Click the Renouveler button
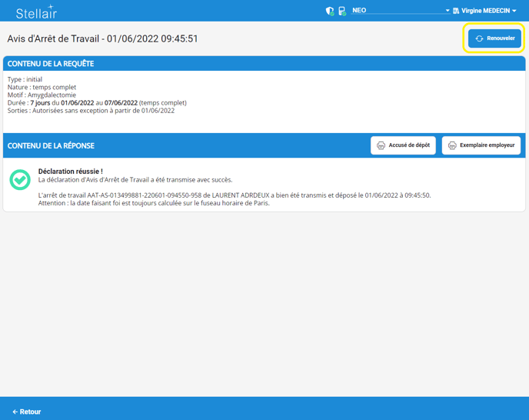Screen dimensions: 529x420 pos(494,38)
